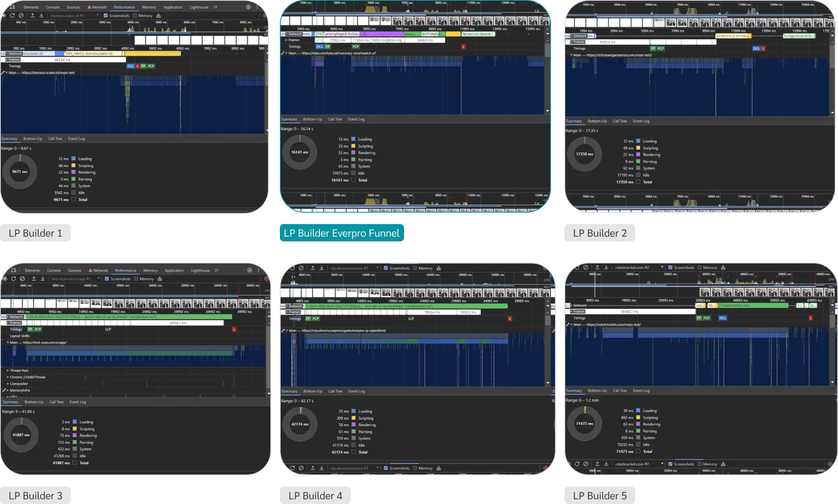
Task: Click clear recording icon in LP Builder 3
Action: tap(22, 279)
